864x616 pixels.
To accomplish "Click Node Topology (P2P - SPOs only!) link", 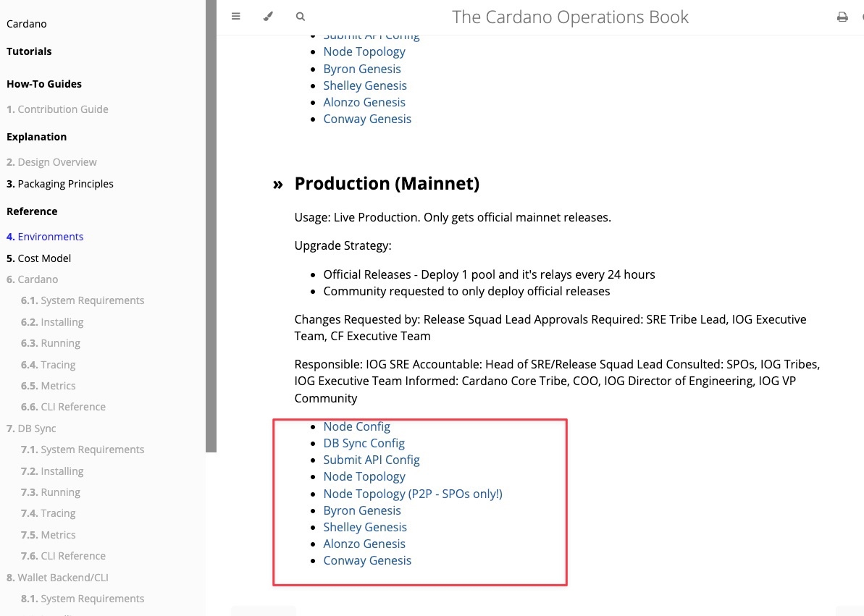I will click(412, 494).
